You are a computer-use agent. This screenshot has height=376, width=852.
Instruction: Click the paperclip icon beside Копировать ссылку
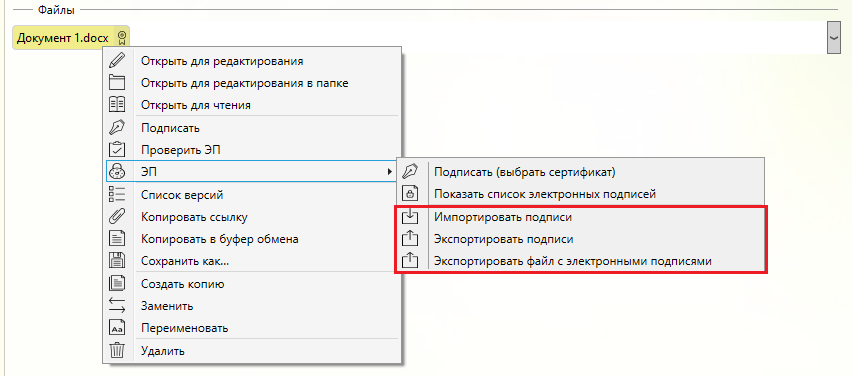(x=117, y=217)
